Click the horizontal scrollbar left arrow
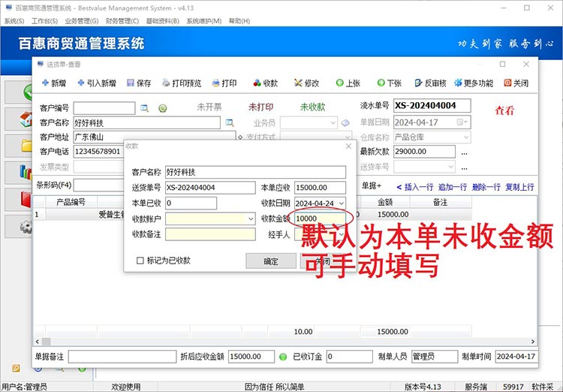 pyautogui.click(x=37, y=342)
